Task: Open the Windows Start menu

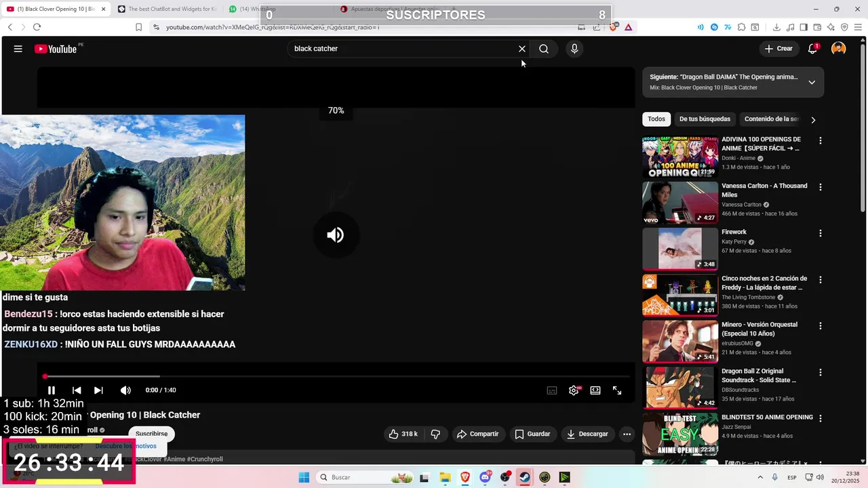Action: [x=304, y=477]
